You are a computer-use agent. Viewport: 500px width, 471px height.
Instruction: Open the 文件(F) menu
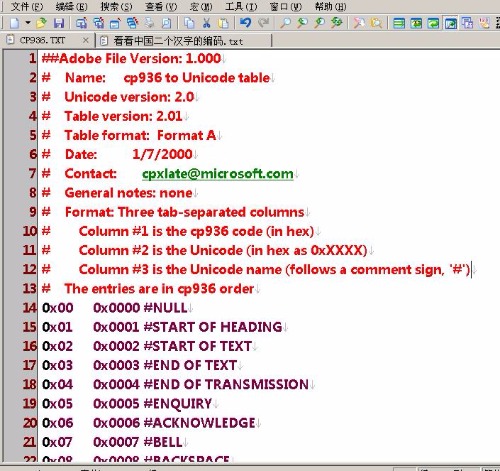click(27, 7)
